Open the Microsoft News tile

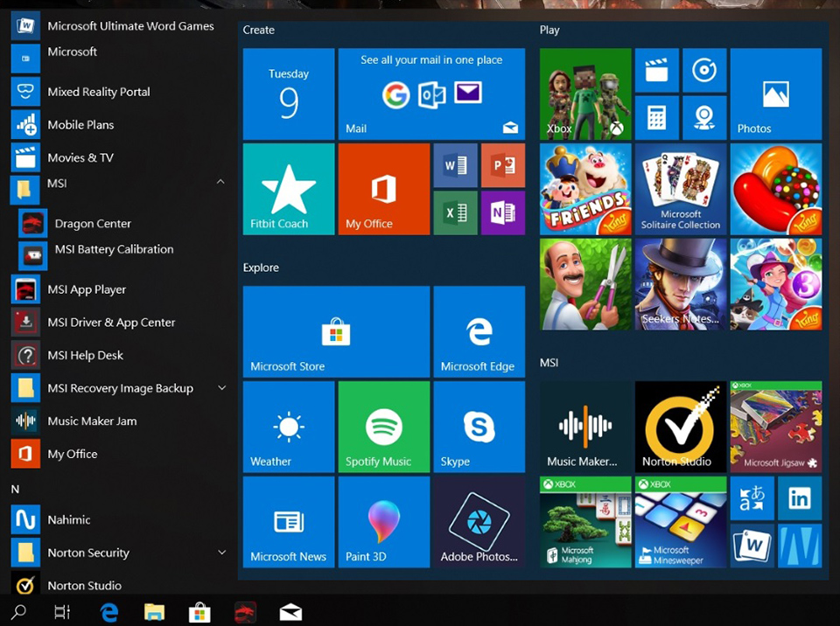pyautogui.click(x=289, y=522)
